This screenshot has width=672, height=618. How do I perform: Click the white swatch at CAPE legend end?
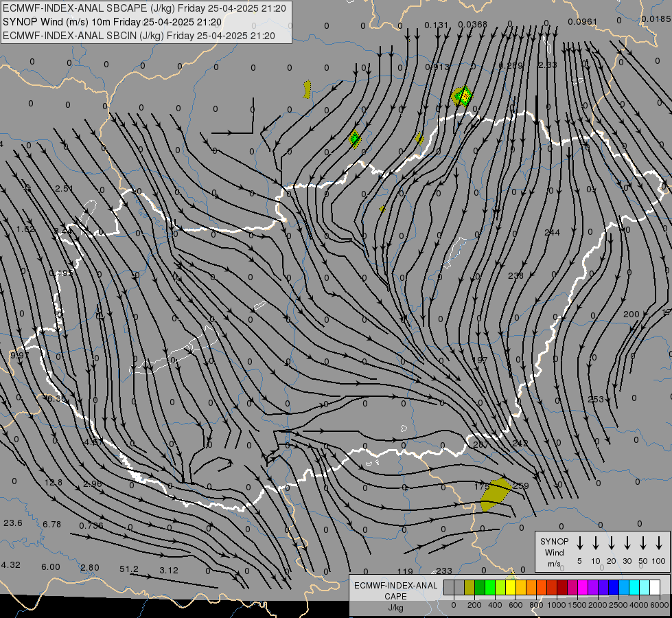coord(654,588)
